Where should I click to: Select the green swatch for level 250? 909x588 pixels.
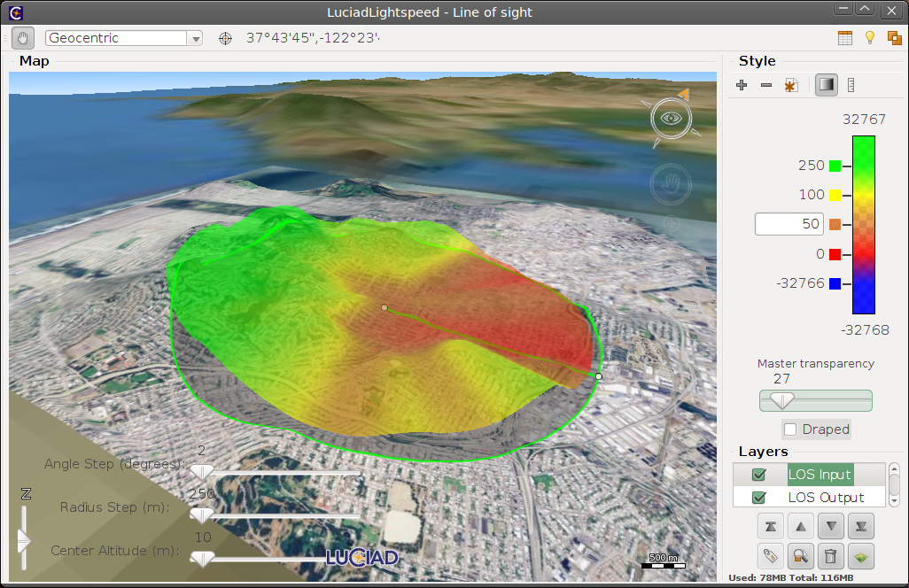835,166
